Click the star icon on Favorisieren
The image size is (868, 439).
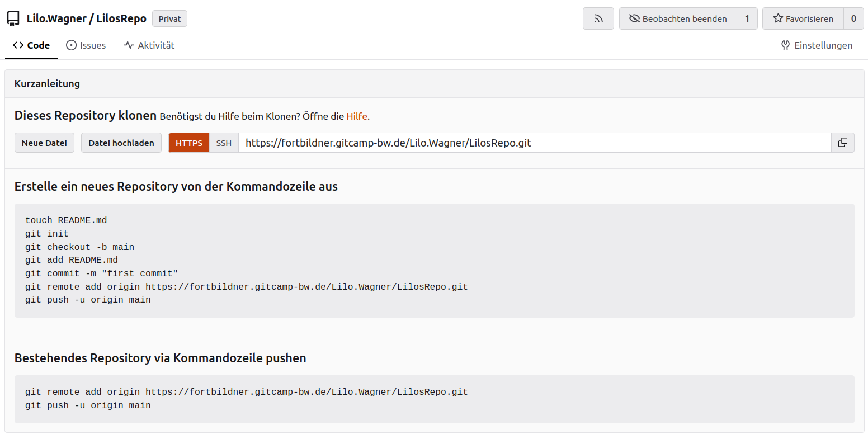tap(778, 18)
